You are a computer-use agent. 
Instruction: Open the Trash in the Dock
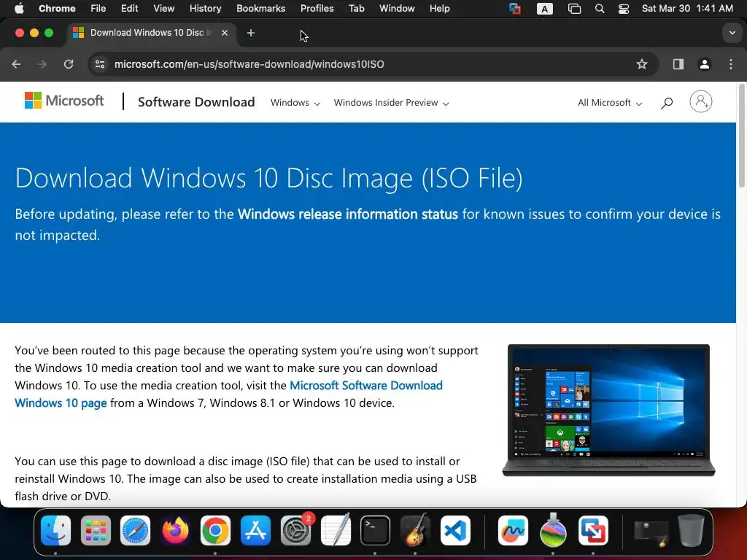click(x=692, y=530)
